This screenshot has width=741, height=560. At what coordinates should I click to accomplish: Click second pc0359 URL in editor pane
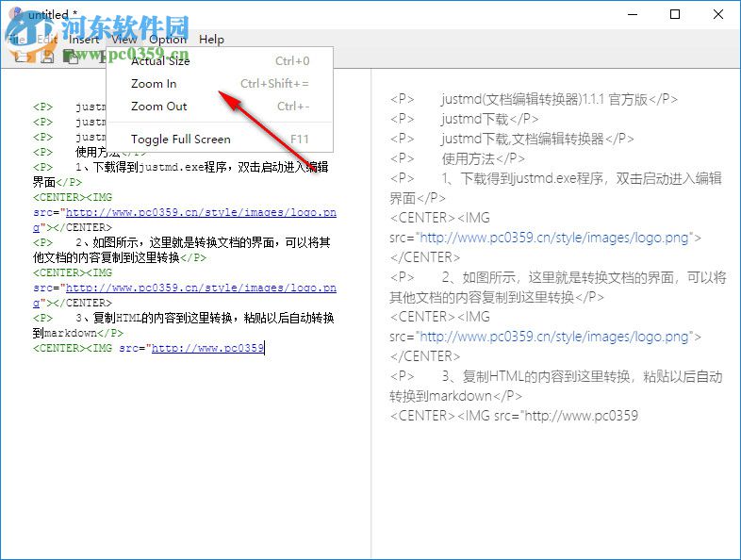[201, 288]
